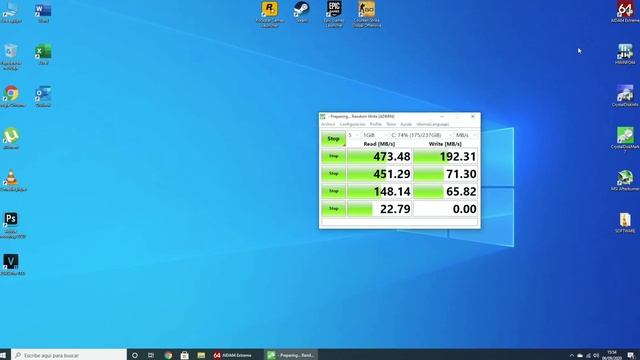This screenshot has height=360, width=640.
Task: Open the notification center icon
Action: pyautogui.click(x=631, y=355)
